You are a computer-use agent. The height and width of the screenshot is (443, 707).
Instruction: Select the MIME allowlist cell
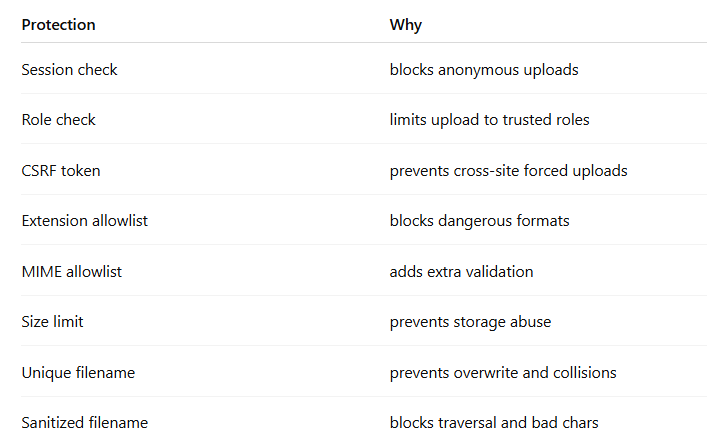tap(72, 272)
